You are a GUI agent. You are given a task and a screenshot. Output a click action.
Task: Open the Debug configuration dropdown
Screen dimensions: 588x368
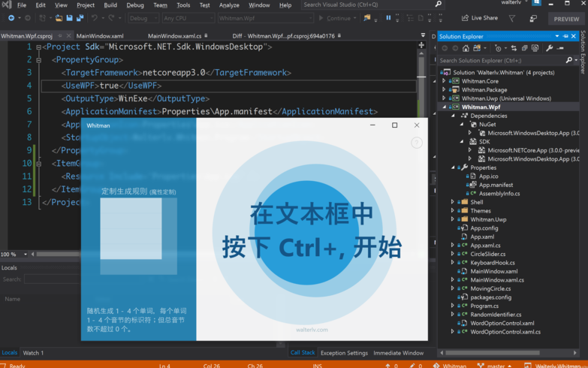(143, 18)
